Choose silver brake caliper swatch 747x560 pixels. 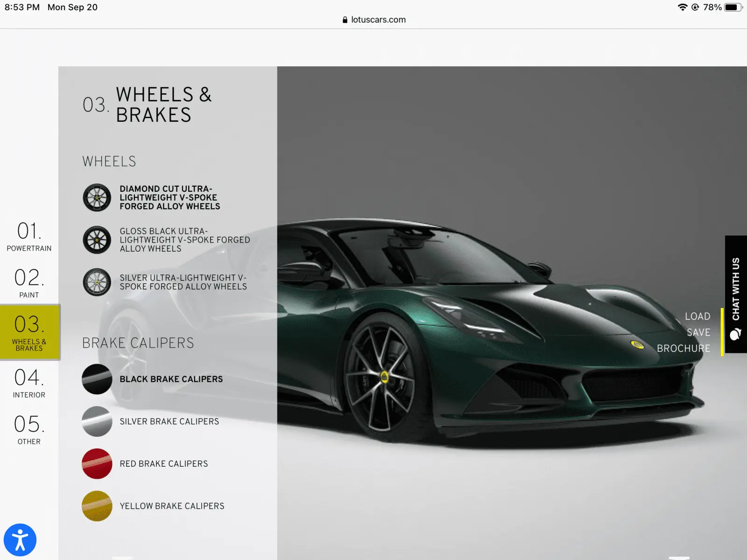(x=97, y=421)
